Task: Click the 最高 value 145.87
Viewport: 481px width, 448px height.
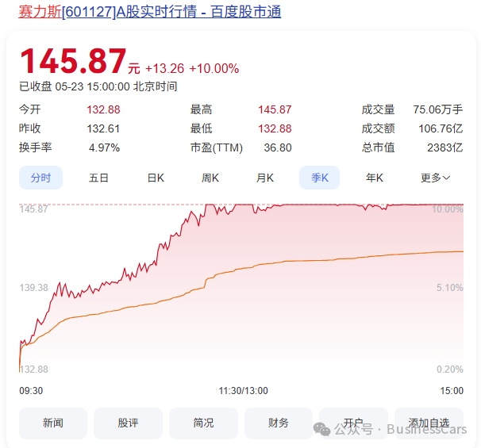Action: coord(275,109)
